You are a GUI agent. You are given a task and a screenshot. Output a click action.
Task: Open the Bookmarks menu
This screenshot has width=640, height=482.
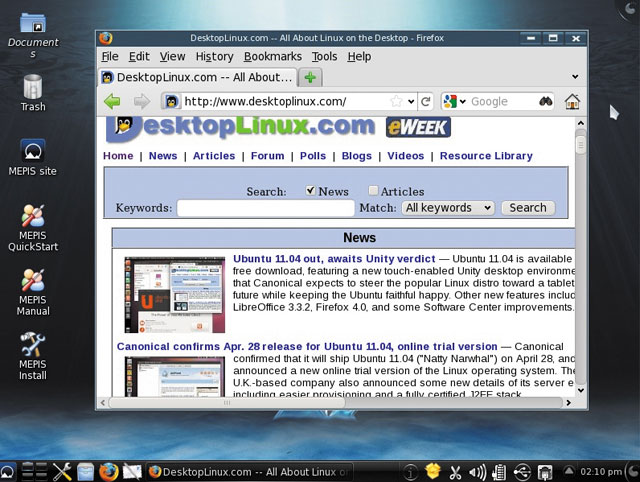tap(272, 57)
